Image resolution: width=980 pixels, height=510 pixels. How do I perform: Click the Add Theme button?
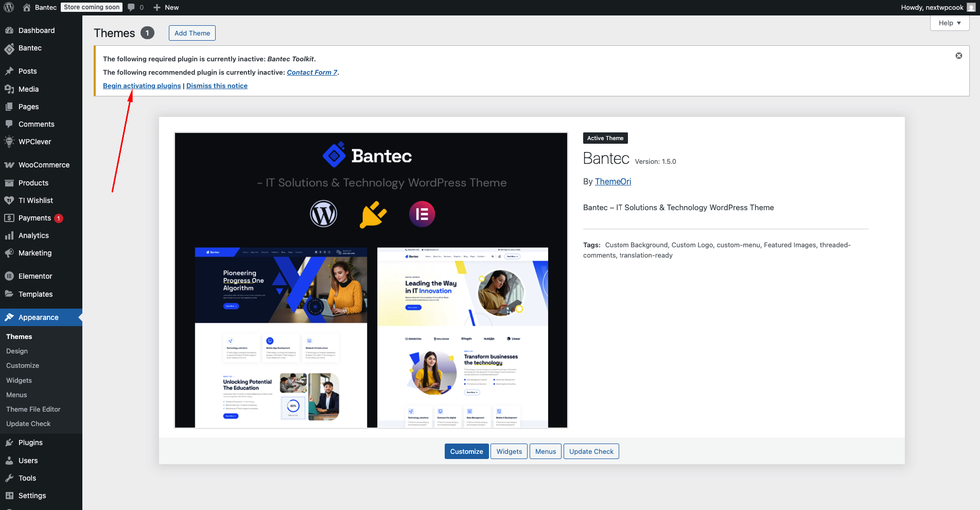tap(192, 33)
